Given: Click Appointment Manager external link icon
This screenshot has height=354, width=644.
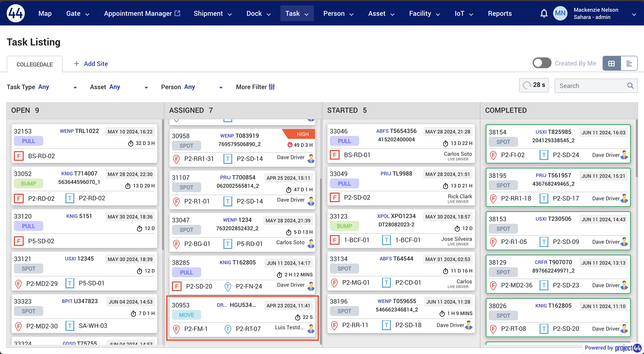Looking at the screenshot, I should point(177,13).
